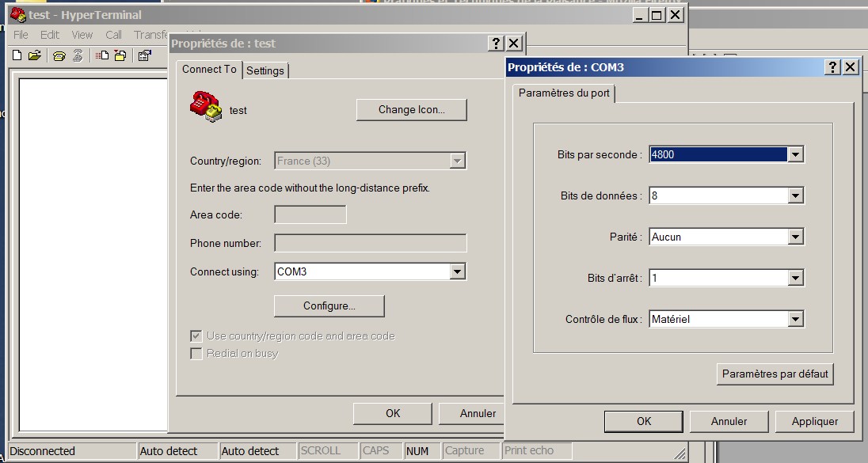Click the Properties toolbar icon
The width and height of the screenshot is (868, 463).
(x=144, y=55)
